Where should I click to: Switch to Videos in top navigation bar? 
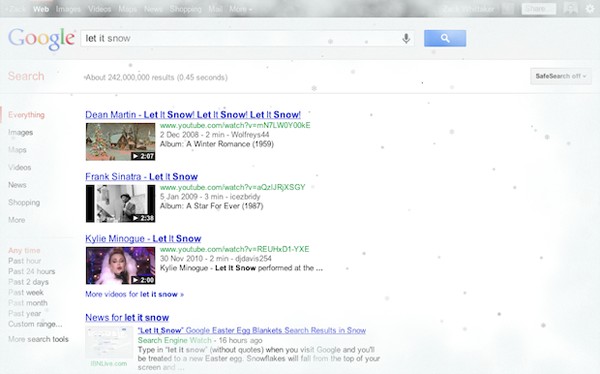(x=99, y=9)
